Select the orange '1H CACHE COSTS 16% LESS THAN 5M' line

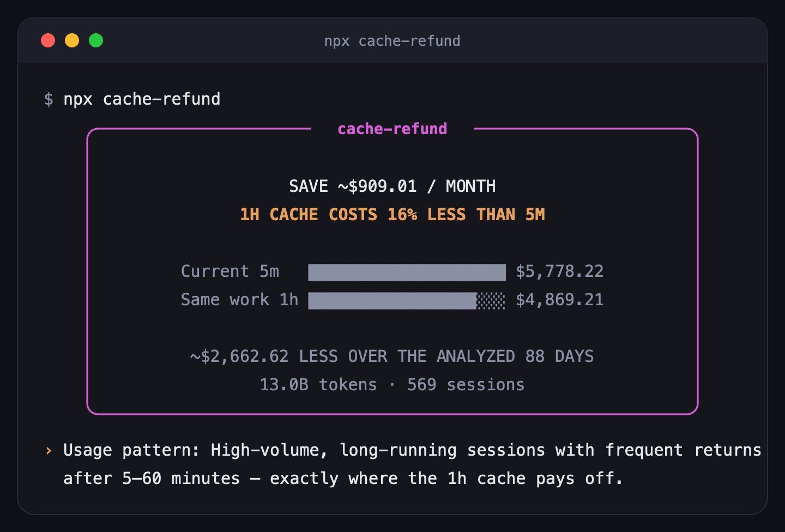pyautogui.click(x=392, y=215)
